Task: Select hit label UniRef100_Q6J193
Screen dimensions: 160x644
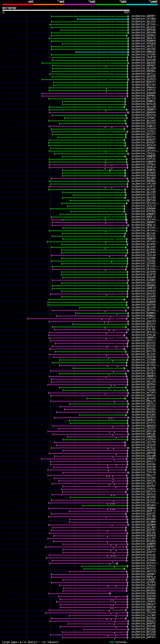Action: point(143,22)
